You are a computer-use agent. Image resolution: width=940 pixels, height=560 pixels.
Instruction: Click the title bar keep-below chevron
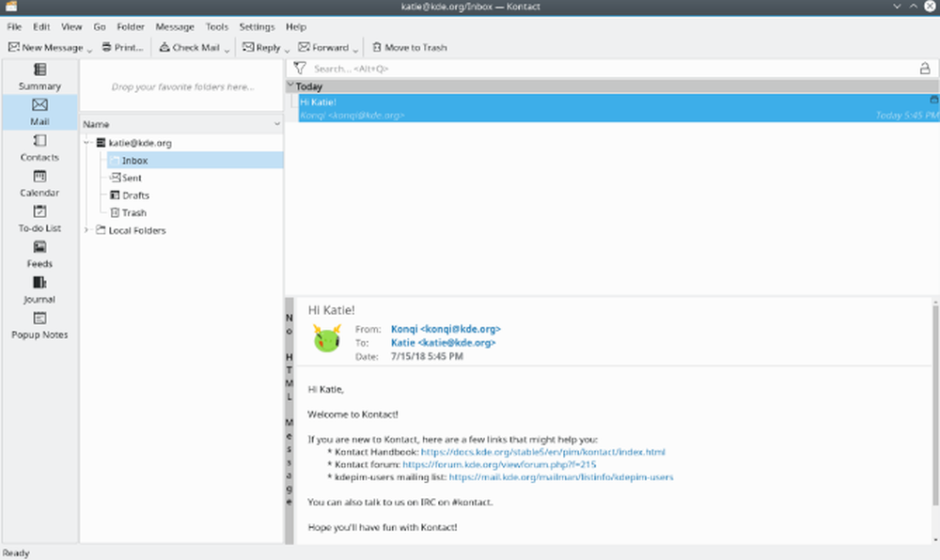(x=897, y=6)
